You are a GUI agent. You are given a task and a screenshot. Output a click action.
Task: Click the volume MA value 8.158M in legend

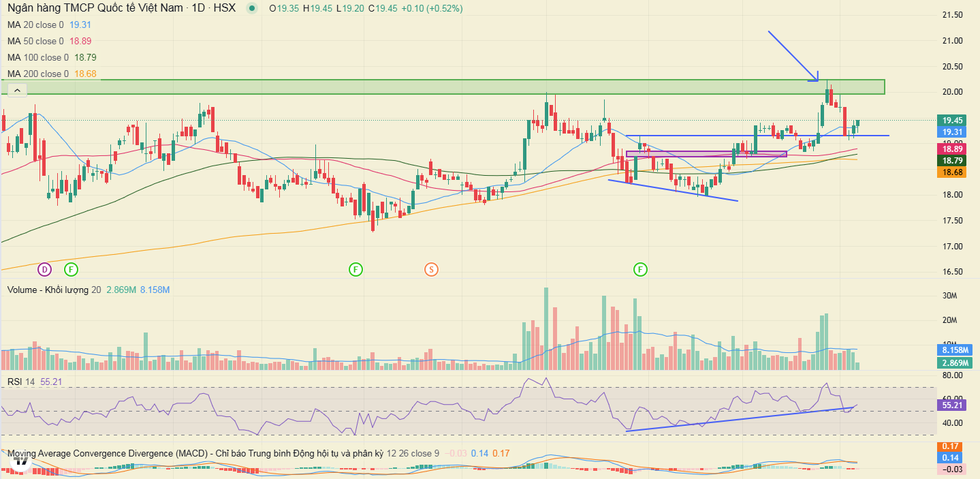pos(155,290)
